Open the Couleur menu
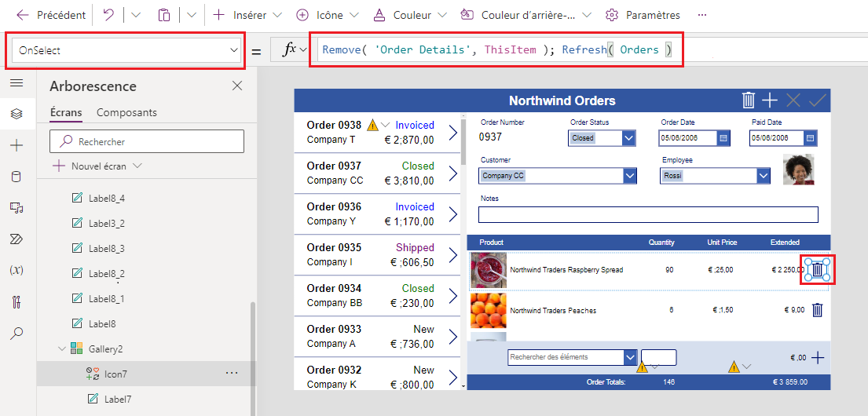868x416 pixels. coord(410,16)
